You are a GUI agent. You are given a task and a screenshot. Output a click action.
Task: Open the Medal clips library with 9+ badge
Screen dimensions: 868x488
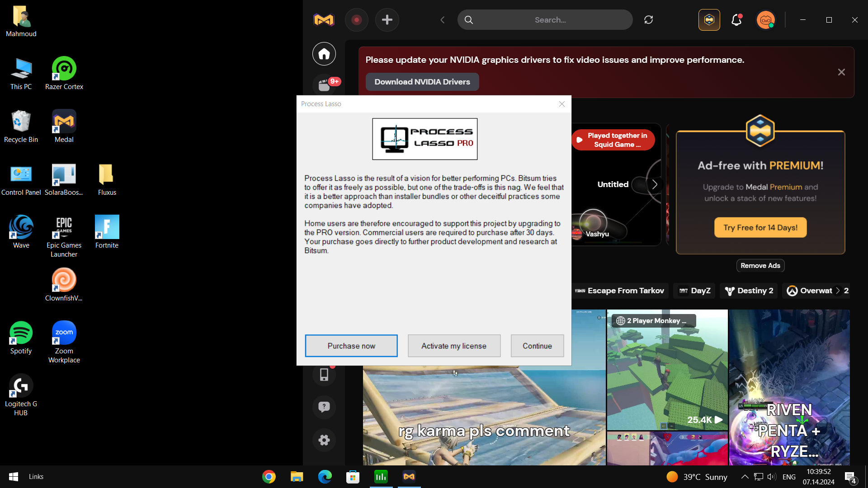325,85
